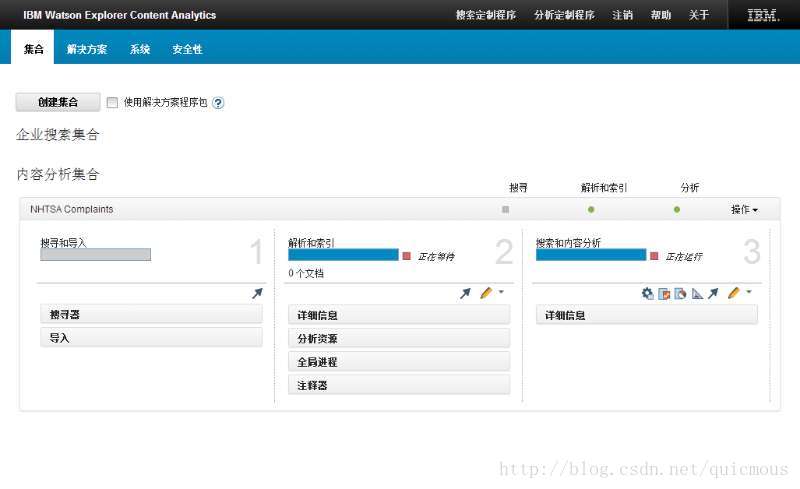800x489 pixels.
Task: Expand dropdown arrow next to 解析和索引 pencil
Action: pos(501,292)
